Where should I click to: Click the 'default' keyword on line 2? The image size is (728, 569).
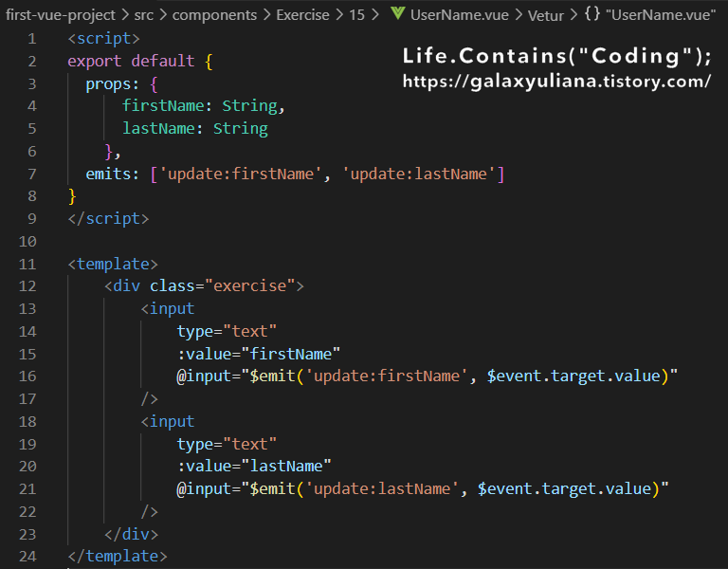[x=163, y=61]
